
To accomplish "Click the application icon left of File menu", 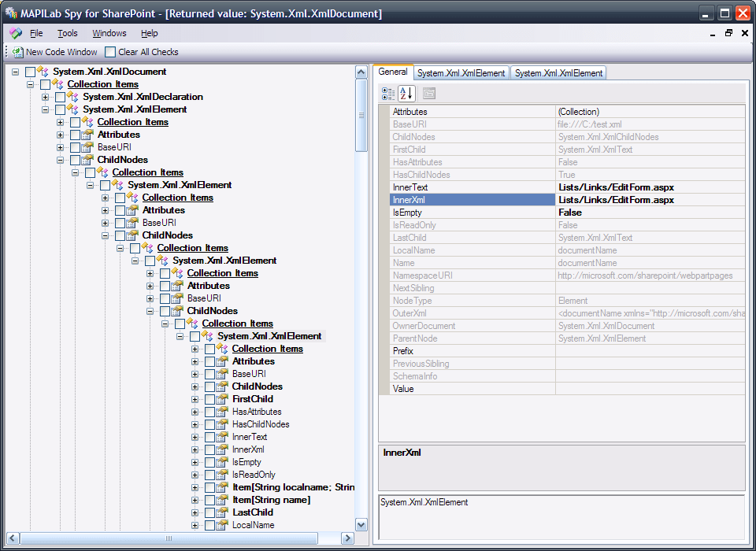I will click(x=16, y=33).
